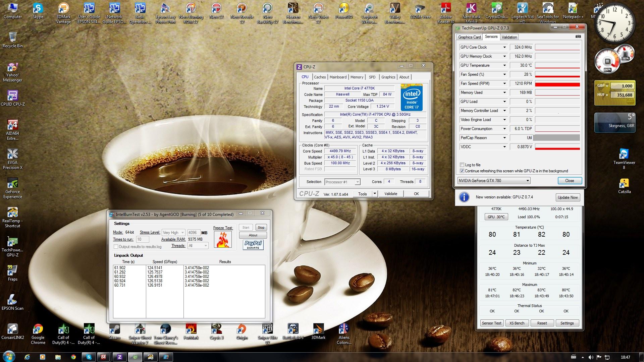The image size is (644, 362).
Task: Open 3DMark Vantage desktop icon
Action: coord(63,13)
